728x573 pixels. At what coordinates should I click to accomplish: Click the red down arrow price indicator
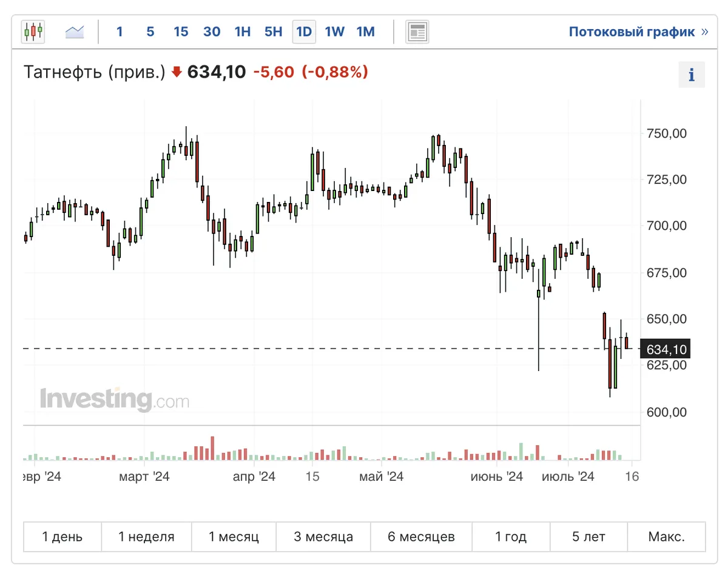(x=177, y=72)
